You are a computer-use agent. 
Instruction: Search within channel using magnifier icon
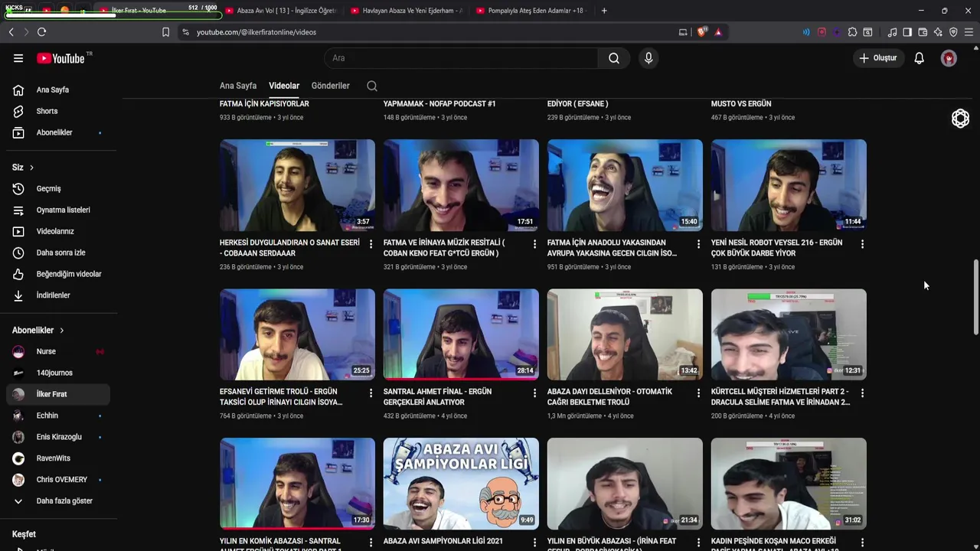coord(372,86)
